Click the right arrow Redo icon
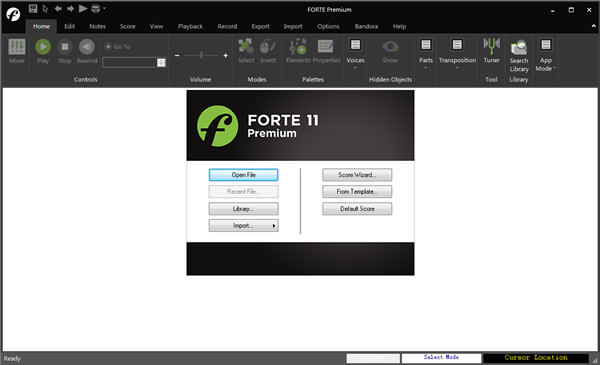 70,8
